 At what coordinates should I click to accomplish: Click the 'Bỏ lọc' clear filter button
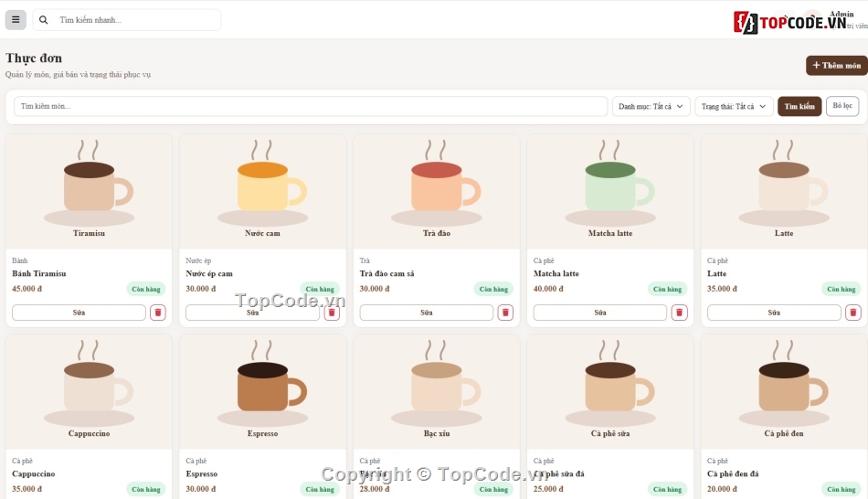coord(842,106)
